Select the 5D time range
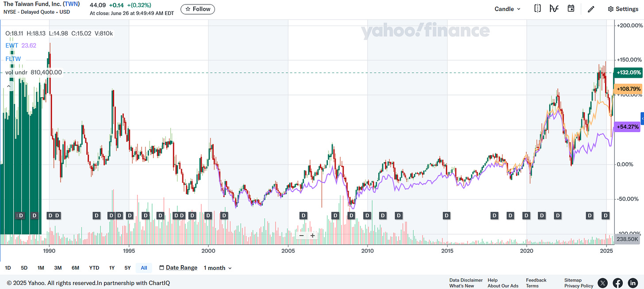Image resolution: width=644 pixels, height=289 pixels. 24,268
